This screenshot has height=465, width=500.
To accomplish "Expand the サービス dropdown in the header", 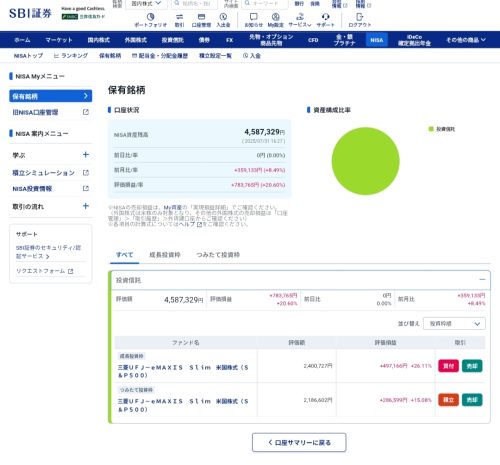I will [300, 25].
